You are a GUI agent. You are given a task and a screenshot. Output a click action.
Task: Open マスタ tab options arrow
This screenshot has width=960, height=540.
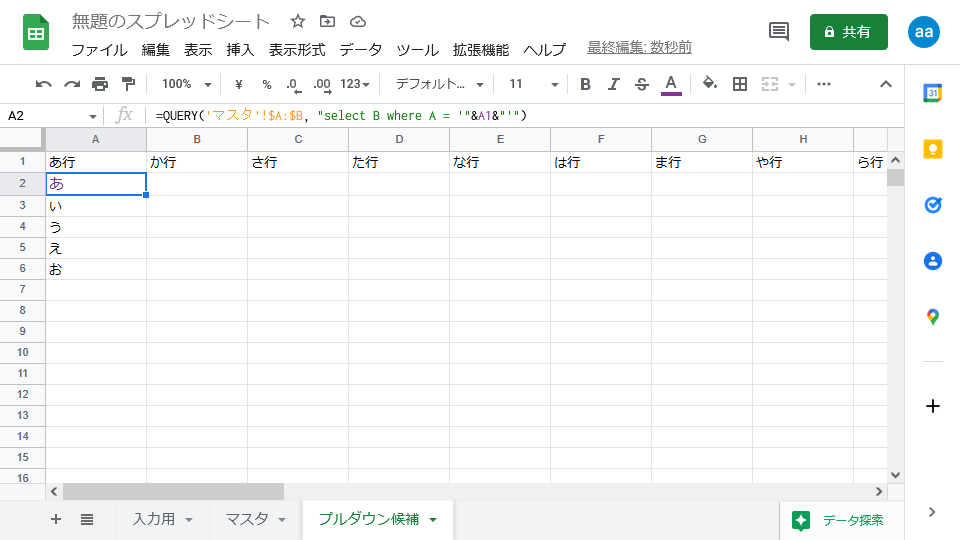282,520
